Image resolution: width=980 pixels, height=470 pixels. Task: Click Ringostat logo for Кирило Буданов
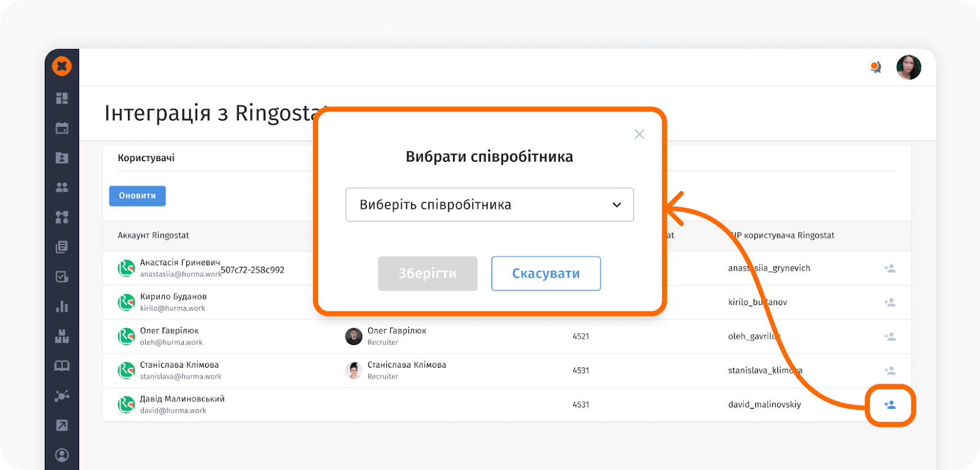tap(126, 302)
